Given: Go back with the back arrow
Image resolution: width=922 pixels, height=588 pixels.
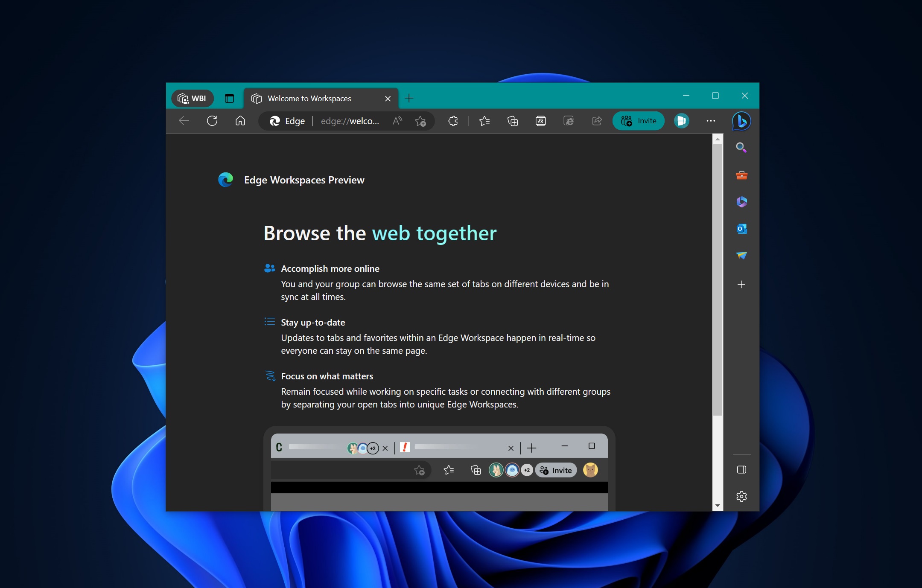Looking at the screenshot, I should (184, 121).
